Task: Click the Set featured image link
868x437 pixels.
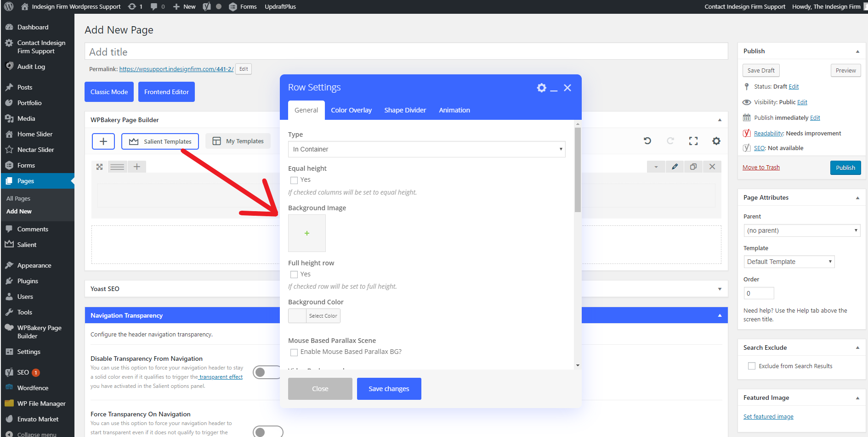Action: point(768,416)
